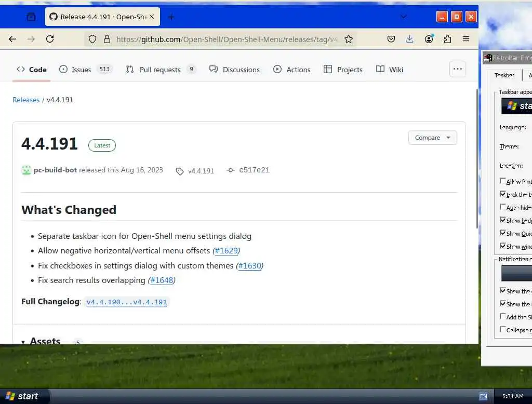532x404 pixels.
Task: Click the What's Changed heading
Action: click(69, 210)
